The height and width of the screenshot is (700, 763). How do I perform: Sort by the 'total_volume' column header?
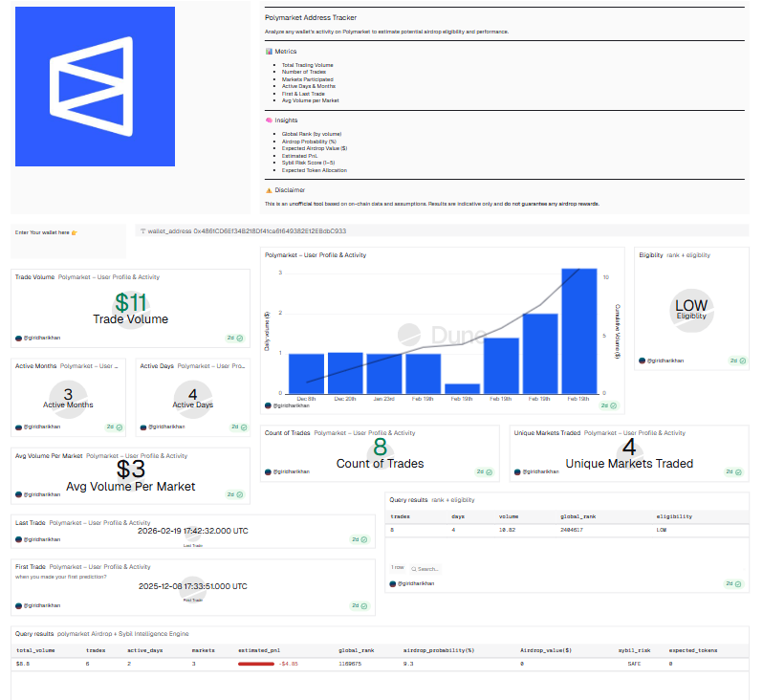pos(35,650)
